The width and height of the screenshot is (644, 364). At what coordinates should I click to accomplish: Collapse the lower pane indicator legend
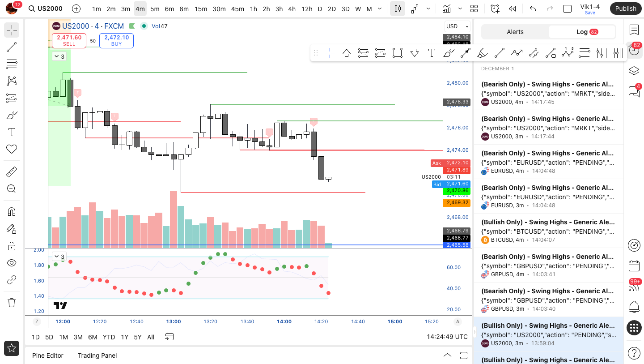[59, 257]
